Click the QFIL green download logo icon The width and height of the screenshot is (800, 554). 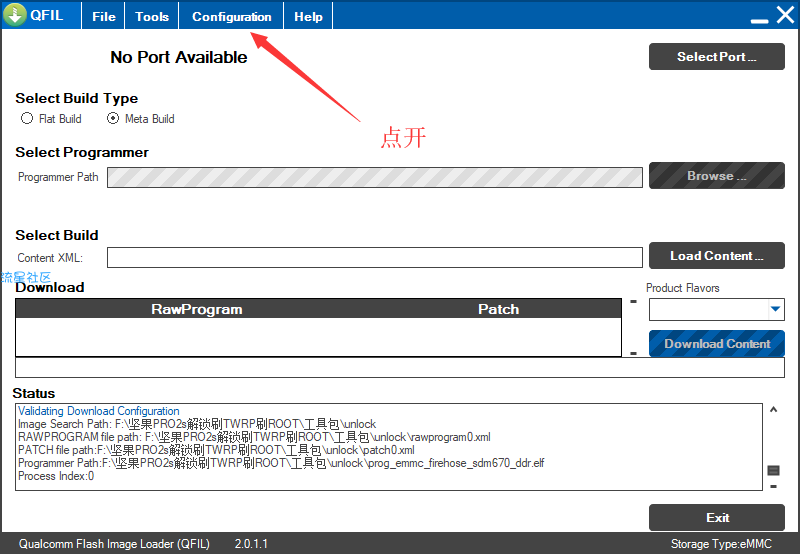click(15, 14)
